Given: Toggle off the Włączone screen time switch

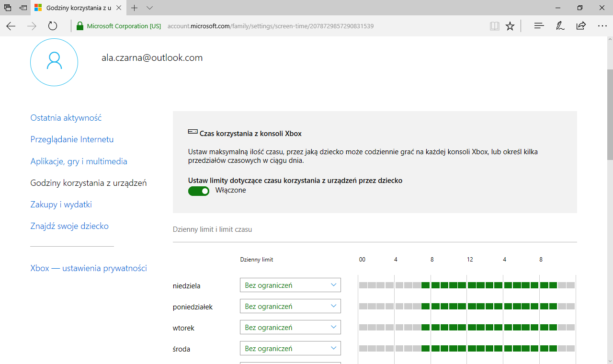Looking at the screenshot, I should 199,191.
